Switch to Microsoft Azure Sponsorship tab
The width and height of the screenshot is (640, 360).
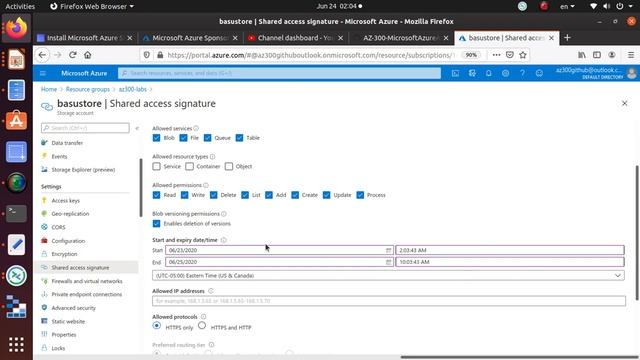(x=190, y=38)
